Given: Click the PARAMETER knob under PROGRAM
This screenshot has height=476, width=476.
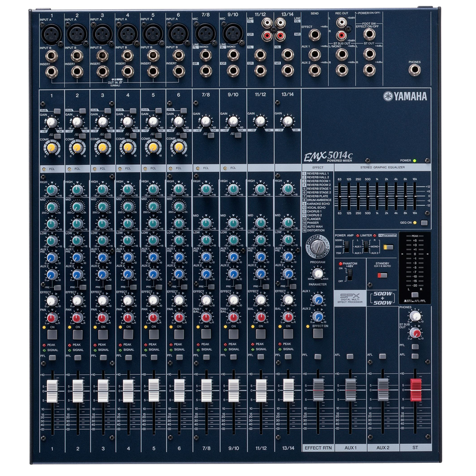Looking at the screenshot, I should (318, 273).
